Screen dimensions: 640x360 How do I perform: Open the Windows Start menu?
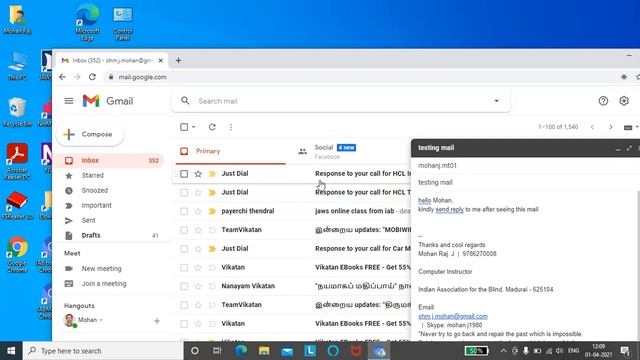(11, 351)
